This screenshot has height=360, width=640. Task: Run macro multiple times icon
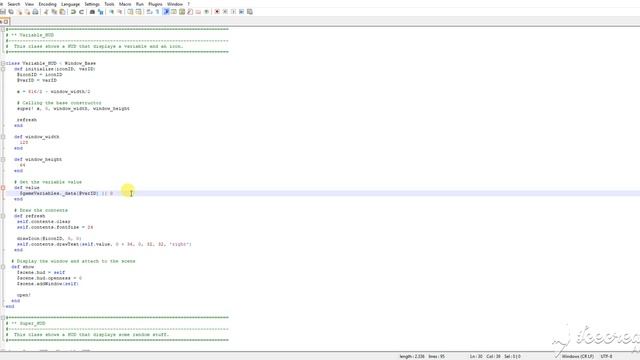[241, 12]
